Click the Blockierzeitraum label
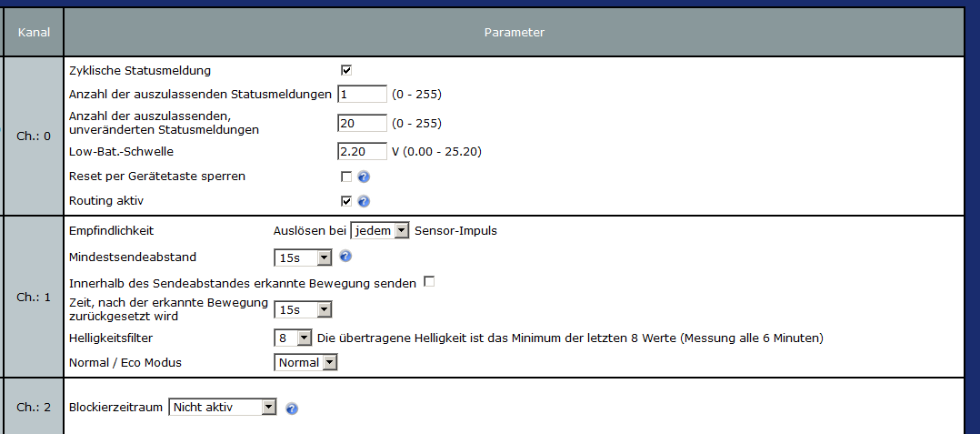 tap(116, 407)
